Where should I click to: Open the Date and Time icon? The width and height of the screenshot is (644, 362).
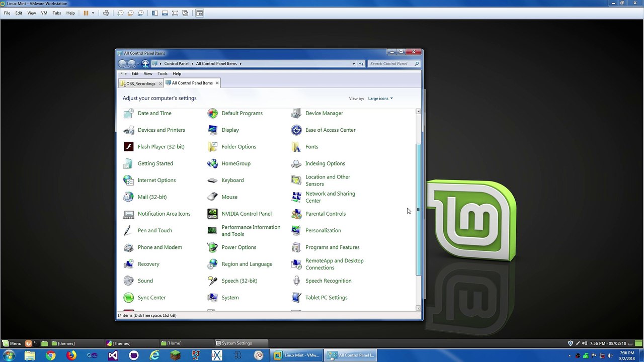129,113
